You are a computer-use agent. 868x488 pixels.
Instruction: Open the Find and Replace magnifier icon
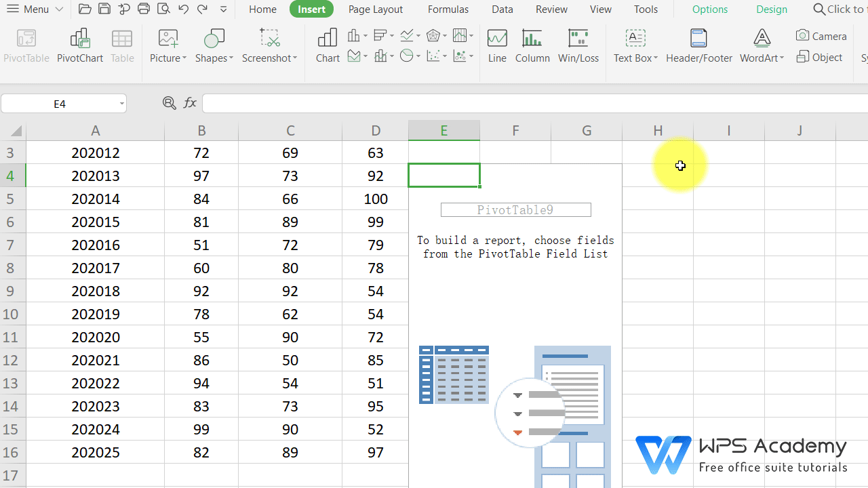[x=168, y=103]
